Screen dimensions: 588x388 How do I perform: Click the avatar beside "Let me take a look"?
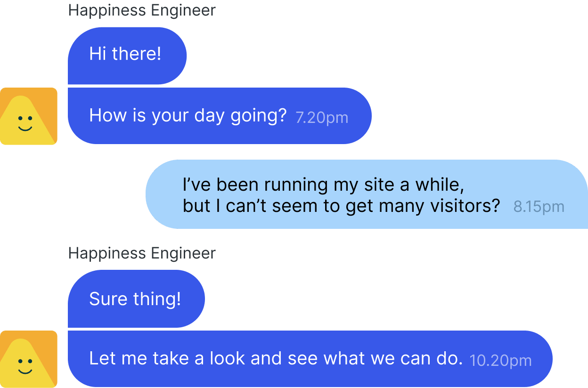[28, 359]
